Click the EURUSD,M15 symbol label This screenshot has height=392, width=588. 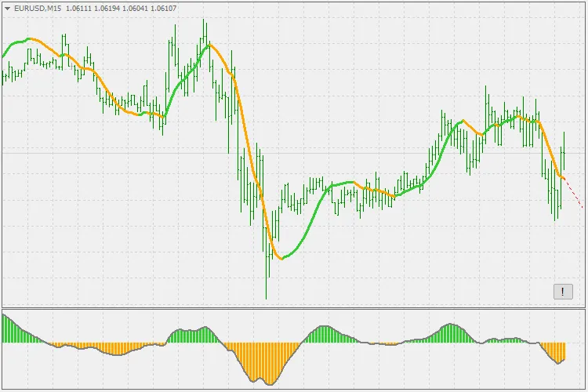tap(38, 8)
